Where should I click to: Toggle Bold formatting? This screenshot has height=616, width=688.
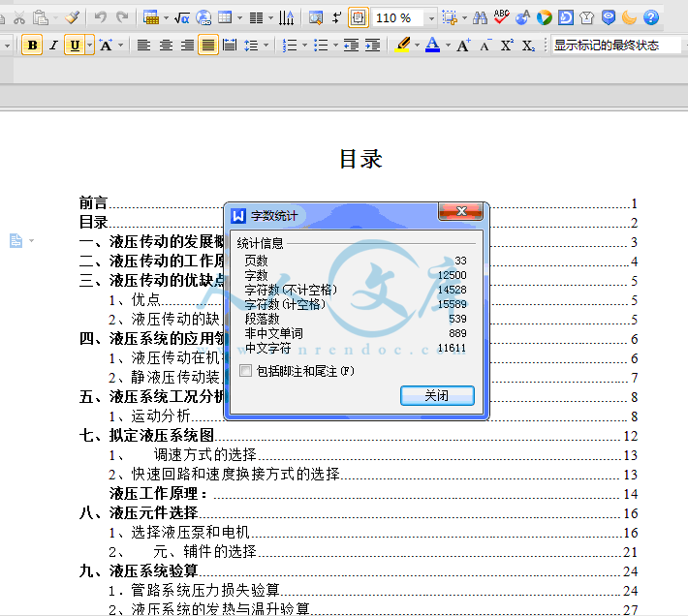tap(32, 46)
